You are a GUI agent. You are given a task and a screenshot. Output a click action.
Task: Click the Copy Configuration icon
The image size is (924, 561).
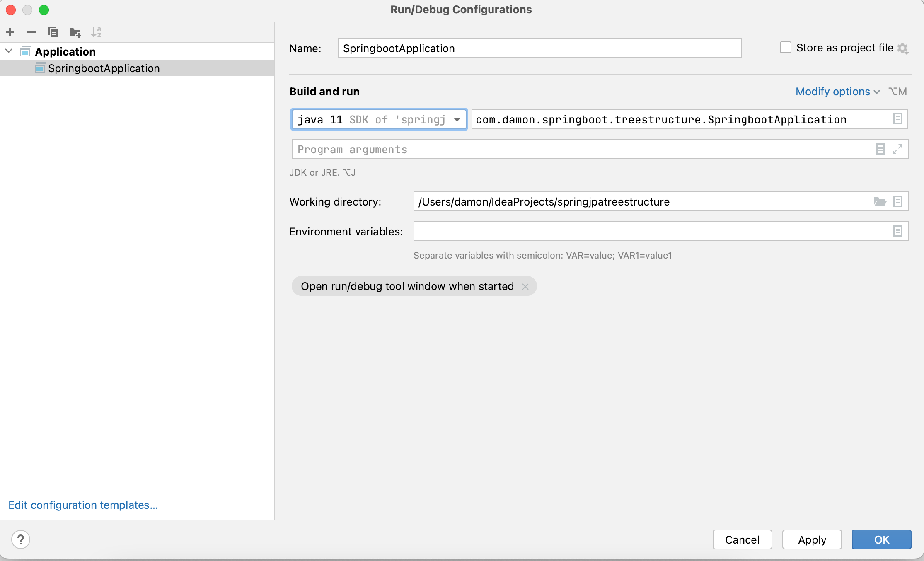pos(53,32)
